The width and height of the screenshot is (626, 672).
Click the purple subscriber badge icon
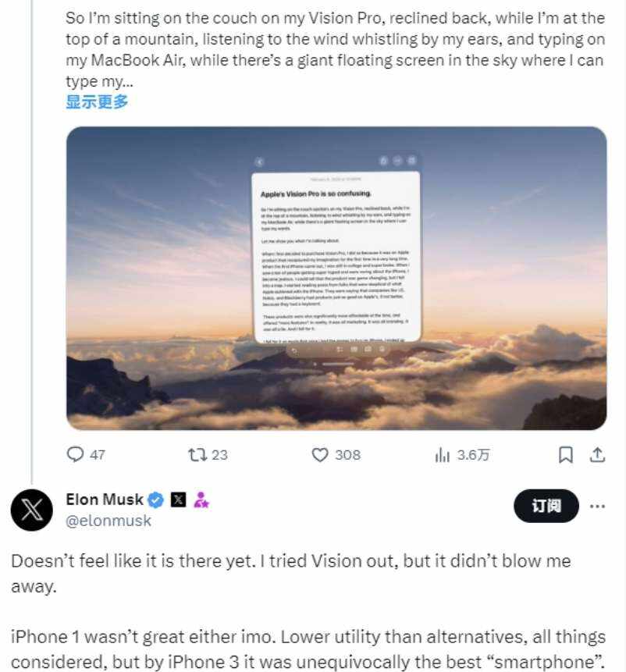tap(201, 500)
